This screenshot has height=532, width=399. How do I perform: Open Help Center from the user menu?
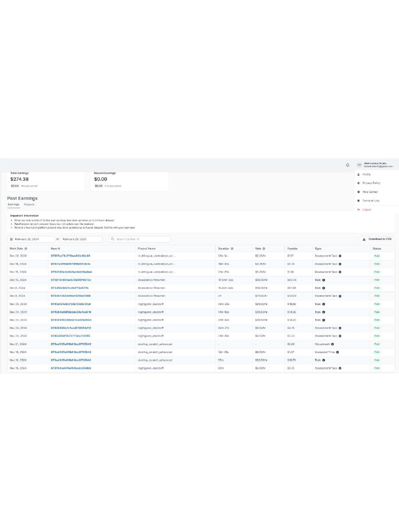(x=370, y=192)
